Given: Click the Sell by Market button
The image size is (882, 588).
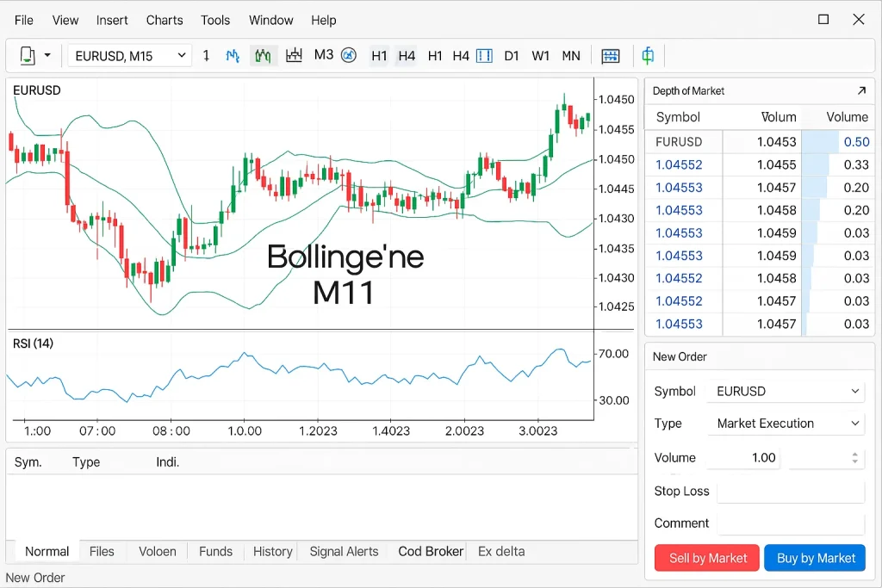Looking at the screenshot, I should point(707,558).
